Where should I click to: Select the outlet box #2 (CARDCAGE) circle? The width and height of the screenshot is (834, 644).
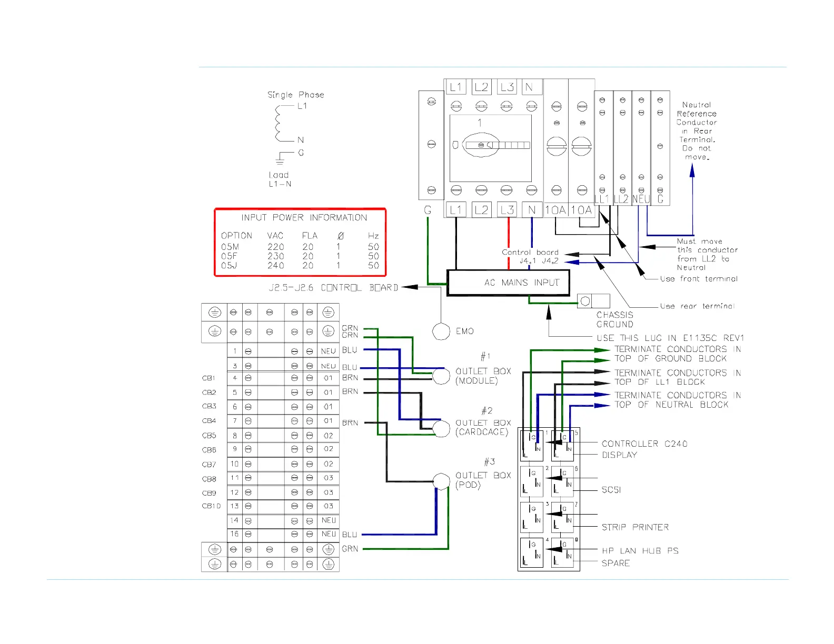point(441,428)
